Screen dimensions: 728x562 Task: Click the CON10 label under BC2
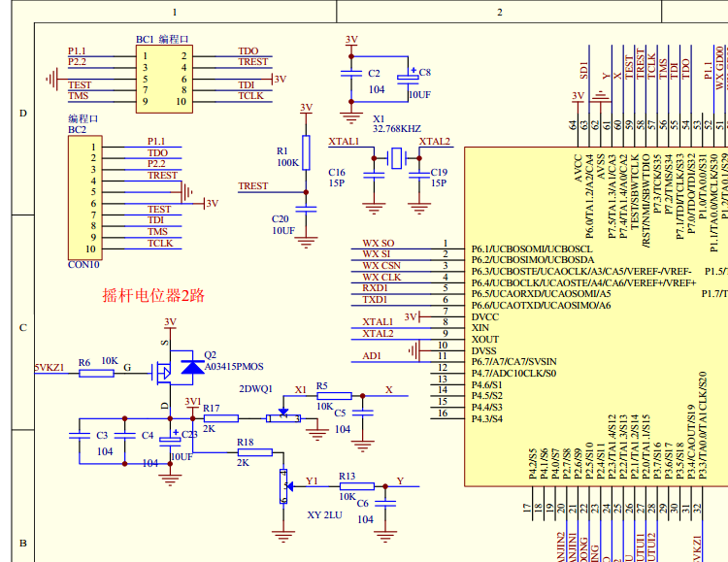83,265
